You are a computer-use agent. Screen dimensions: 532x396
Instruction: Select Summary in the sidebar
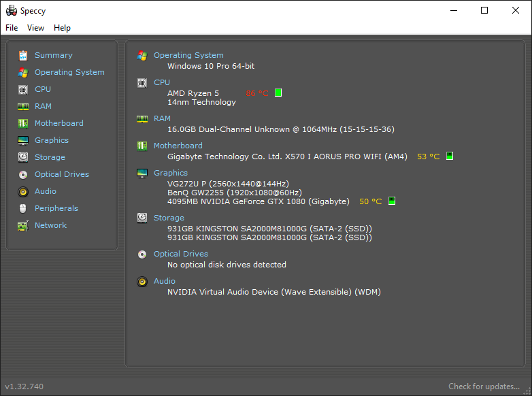click(54, 55)
